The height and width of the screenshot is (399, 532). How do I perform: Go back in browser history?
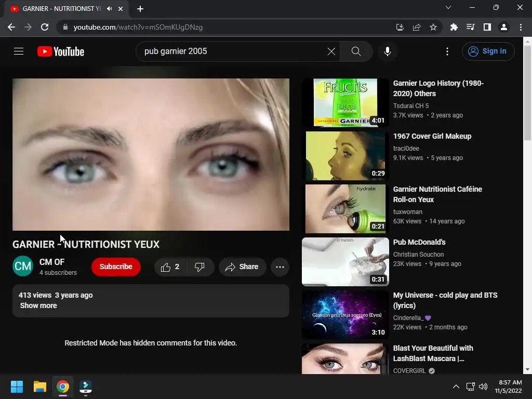click(x=11, y=27)
